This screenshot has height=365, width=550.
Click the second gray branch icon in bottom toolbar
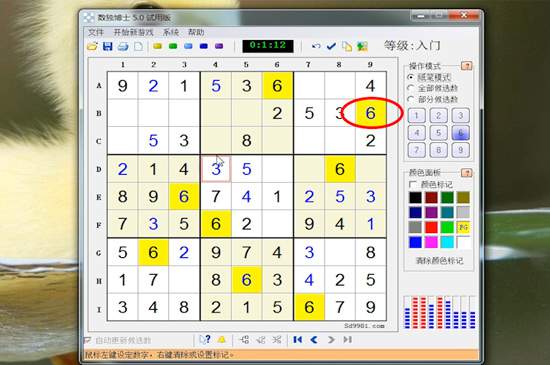[x=261, y=339]
